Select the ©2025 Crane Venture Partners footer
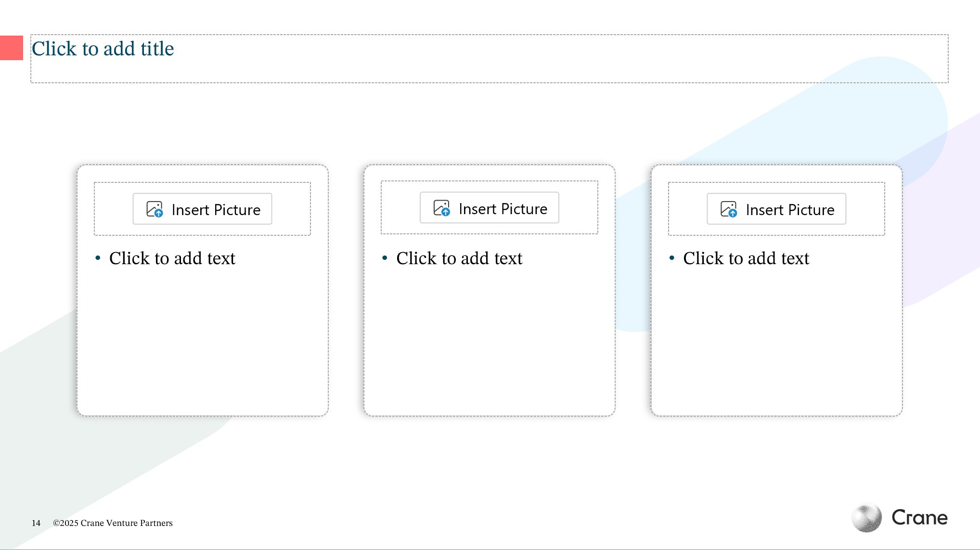The height and width of the screenshot is (550, 980). [113, 523]
